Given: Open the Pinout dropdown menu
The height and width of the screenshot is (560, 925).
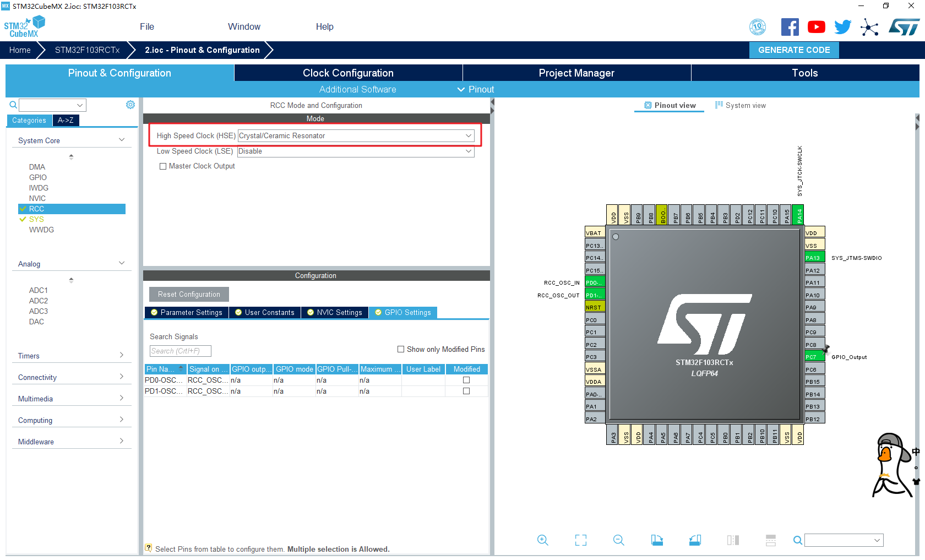Looking at the screenshot, I should click(x=476, y=89).
